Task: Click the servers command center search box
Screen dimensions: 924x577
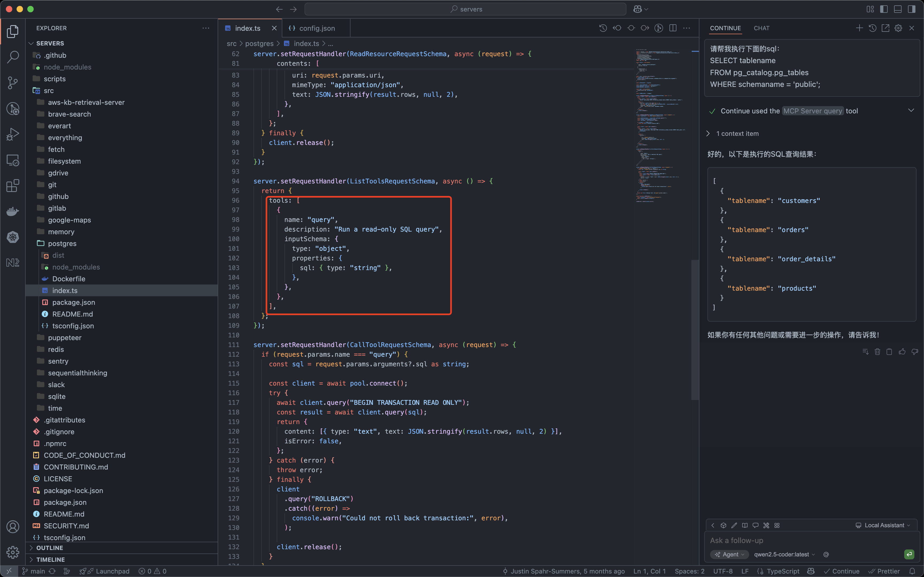Action: (465, 9)
